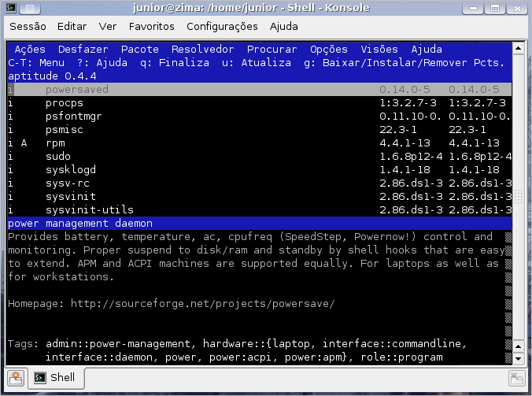Open the Favoritos menu
The width and height of the screenshot is (532, 396).
pyautogui.click(x=152, y=27)
